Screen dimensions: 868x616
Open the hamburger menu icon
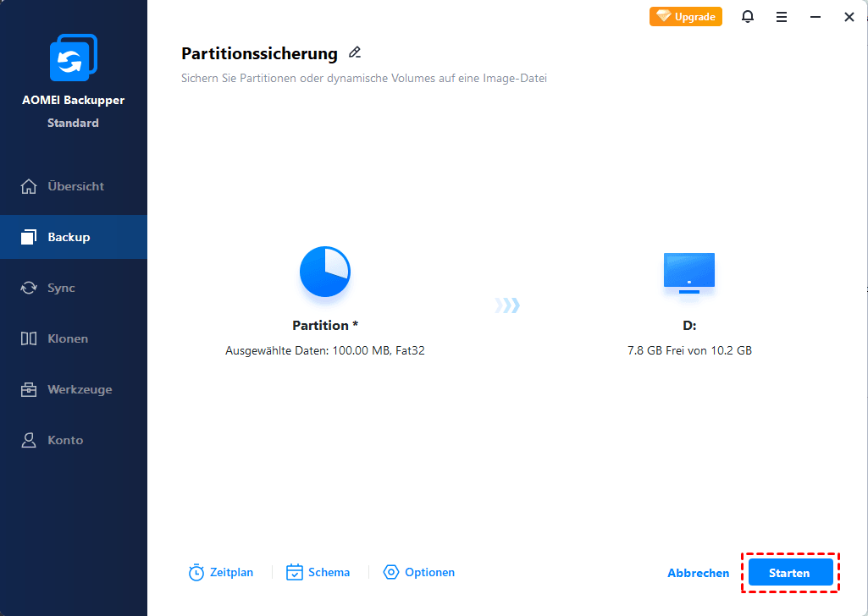pyautogui.click(x=781, y=17)
